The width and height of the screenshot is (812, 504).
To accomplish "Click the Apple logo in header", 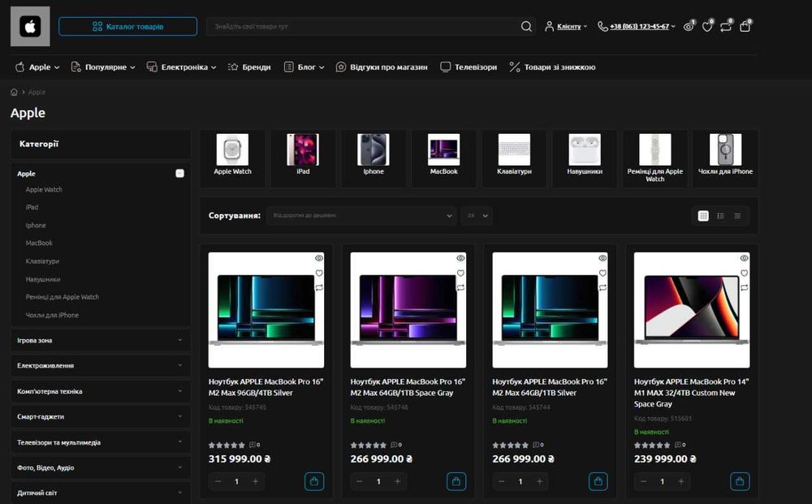I will point(30,27).
